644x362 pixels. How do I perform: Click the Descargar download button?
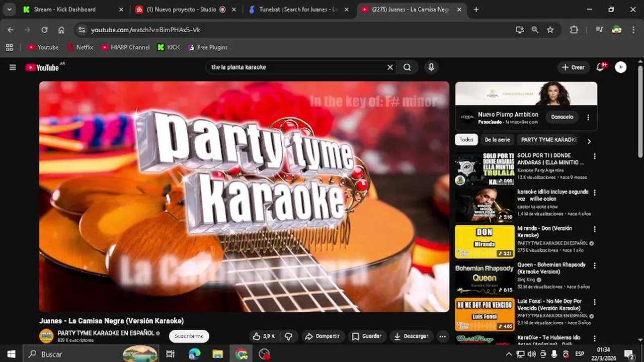point(411,336)
